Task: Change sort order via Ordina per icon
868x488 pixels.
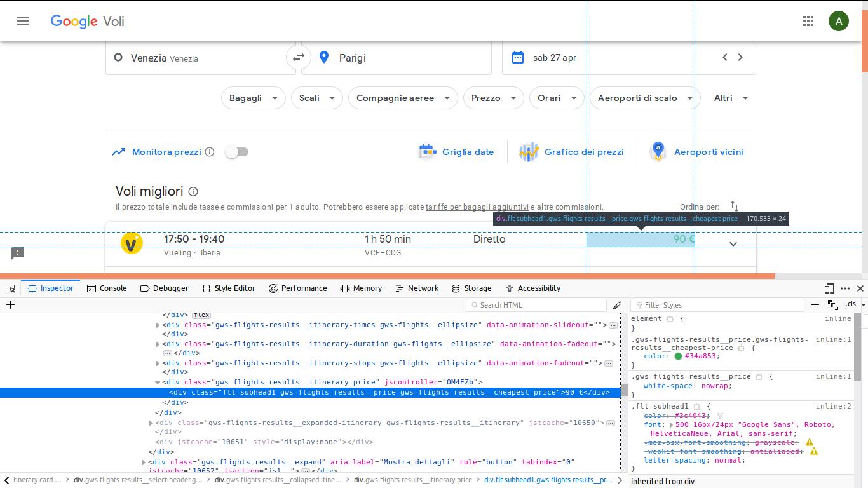Action: [734, 207]
